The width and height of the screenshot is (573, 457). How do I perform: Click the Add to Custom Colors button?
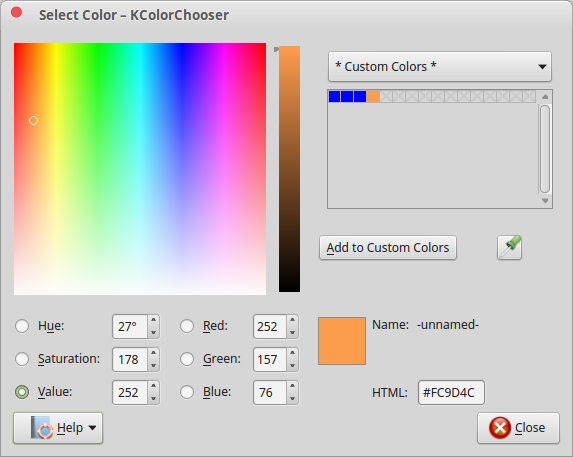[388, 248]
